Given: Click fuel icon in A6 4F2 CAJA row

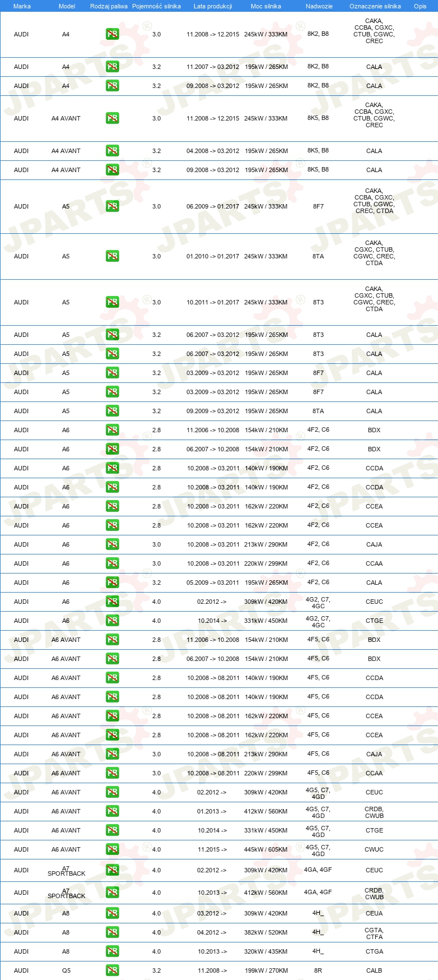Looking at the screenshot, I should click(x=113, y=544).
